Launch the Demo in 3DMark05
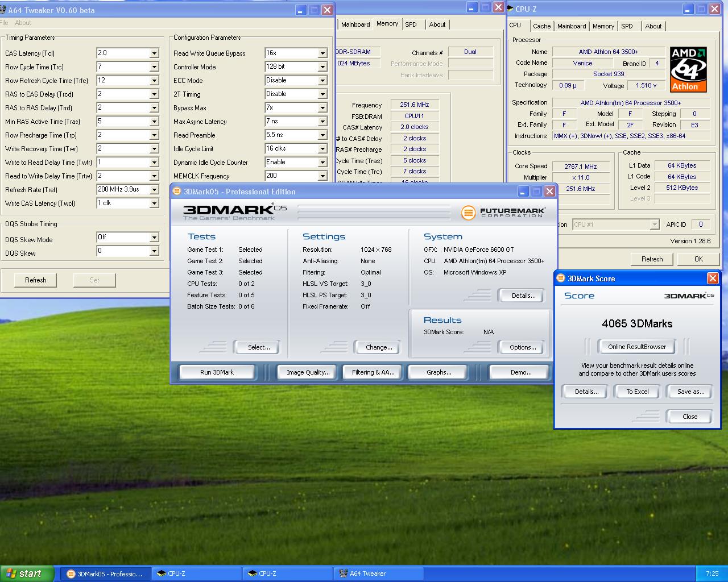This screenshot has height=582, width=728. point(520,372)
